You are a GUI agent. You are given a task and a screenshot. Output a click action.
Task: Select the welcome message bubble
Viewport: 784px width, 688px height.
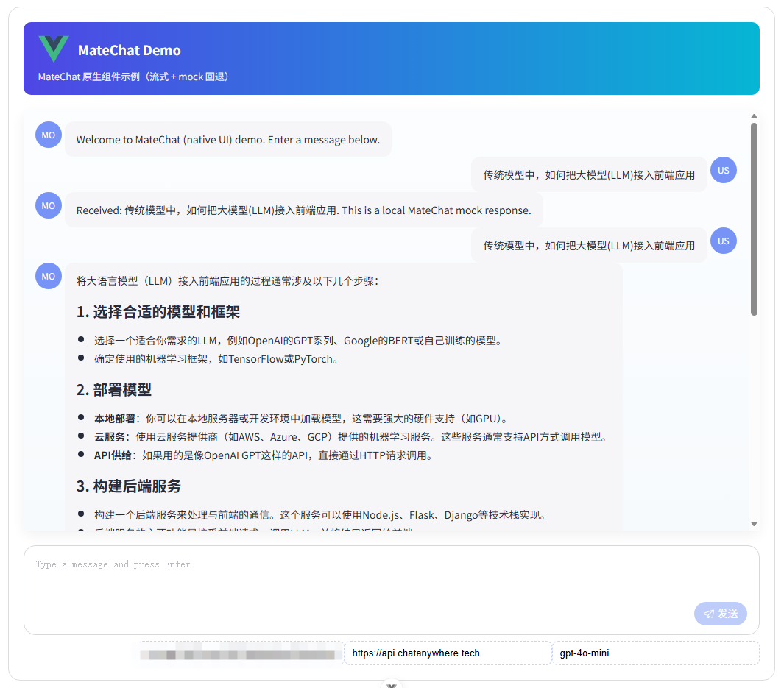coord(228,139)
